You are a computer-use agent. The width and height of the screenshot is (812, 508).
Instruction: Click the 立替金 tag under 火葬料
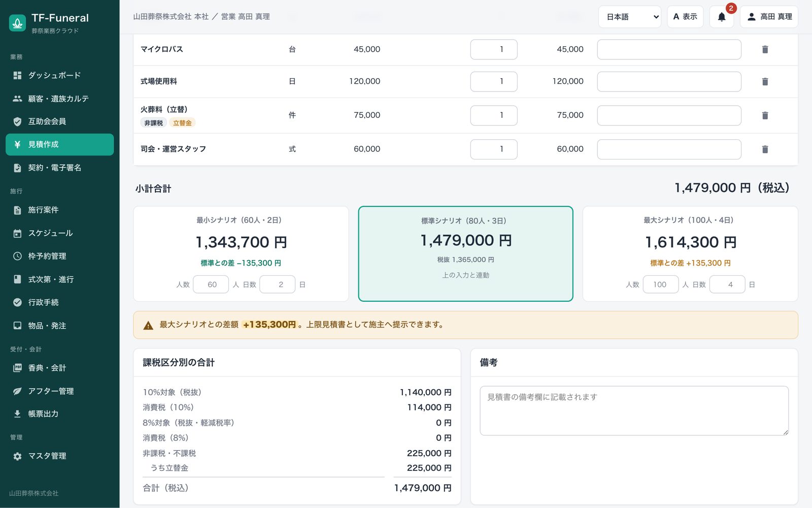pyautogui.click(x=182, y=123)
